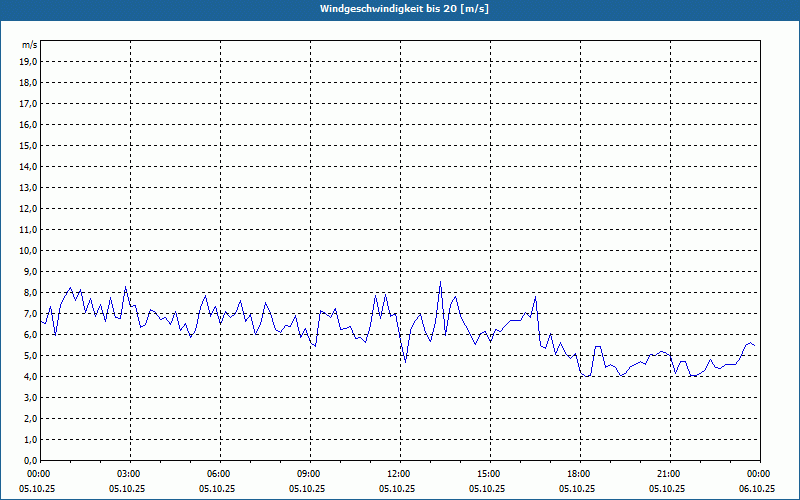
Task: Select the 06:00 time label on the x-axis
Action: tap(219, 474)
